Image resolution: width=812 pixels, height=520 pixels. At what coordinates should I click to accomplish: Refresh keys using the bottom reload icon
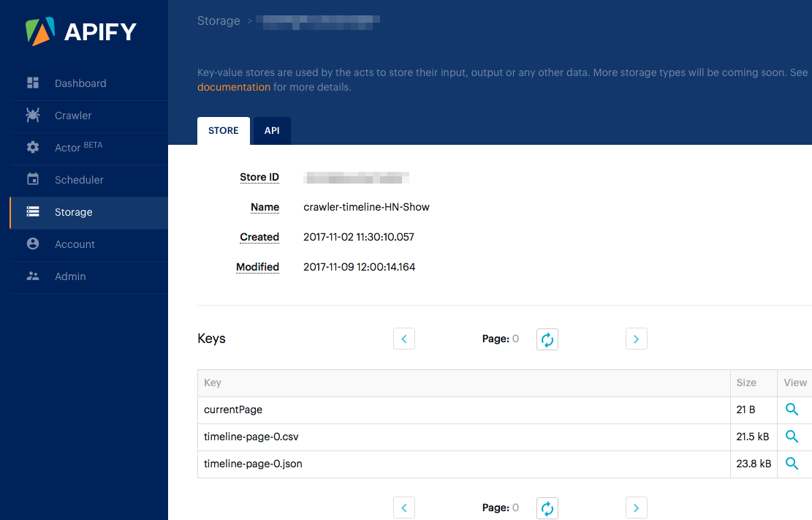(x=547, y=508)
